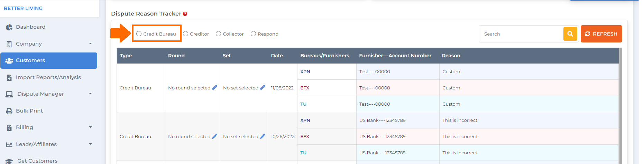Click 'This is incorrect.' in XPN row
This screenshot has height=164, width=644.
coord(460,120)
